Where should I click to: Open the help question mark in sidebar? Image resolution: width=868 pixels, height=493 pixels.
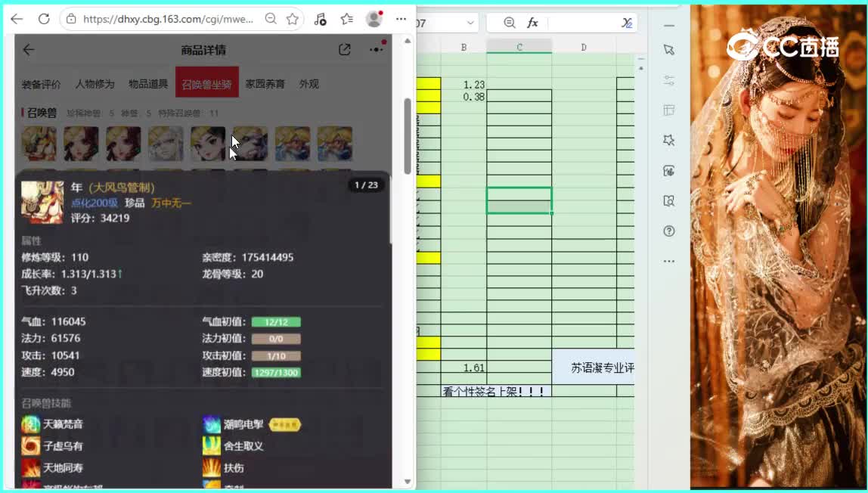pos(668,231)
